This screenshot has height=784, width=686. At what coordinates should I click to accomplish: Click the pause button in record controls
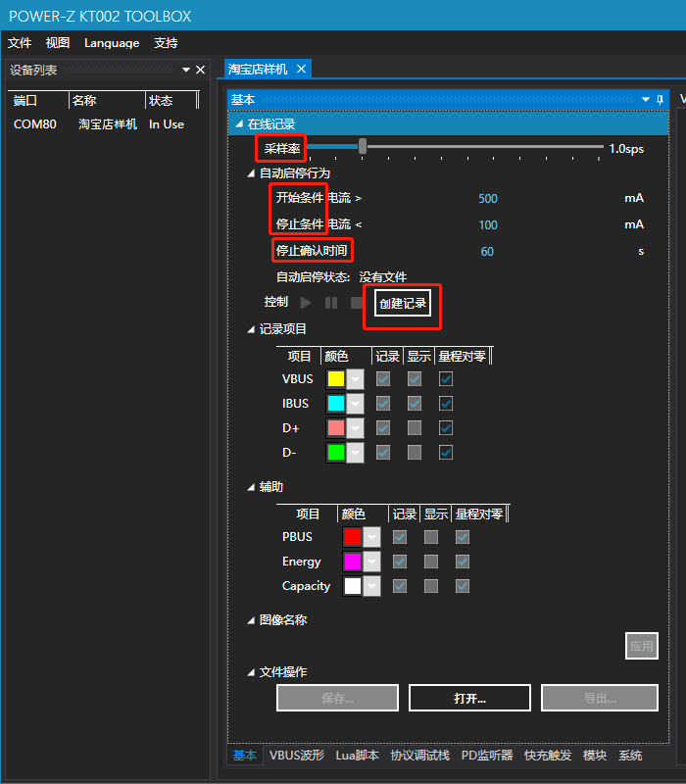[x=331, y=303]
